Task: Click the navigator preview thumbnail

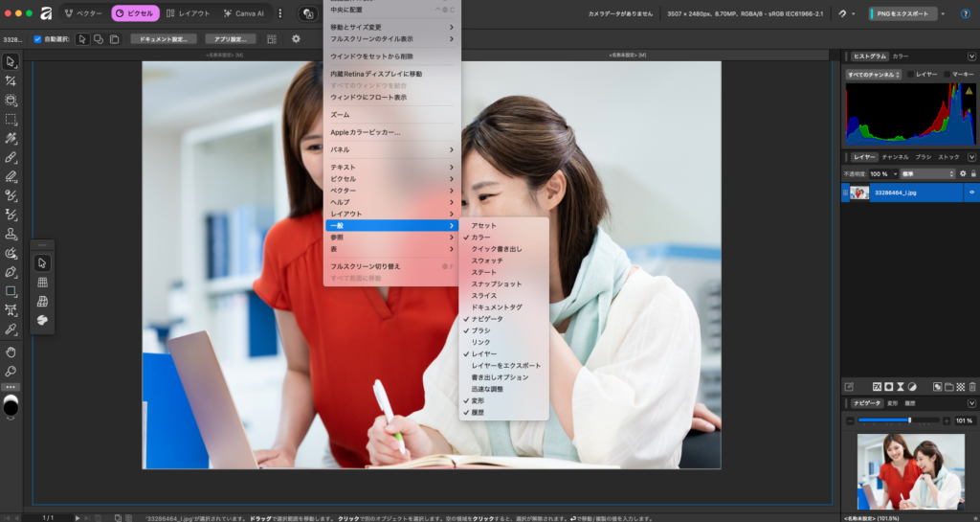Action: (908, 471)
